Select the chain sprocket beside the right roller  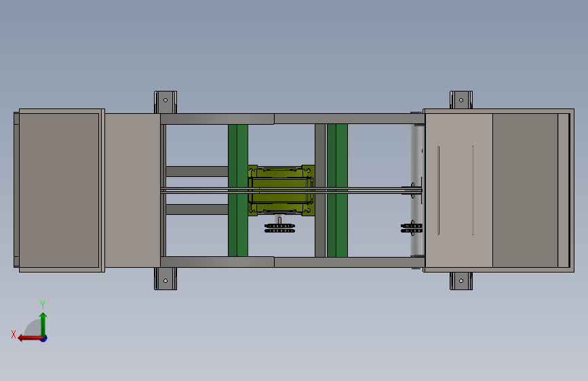tap(412, 228)
